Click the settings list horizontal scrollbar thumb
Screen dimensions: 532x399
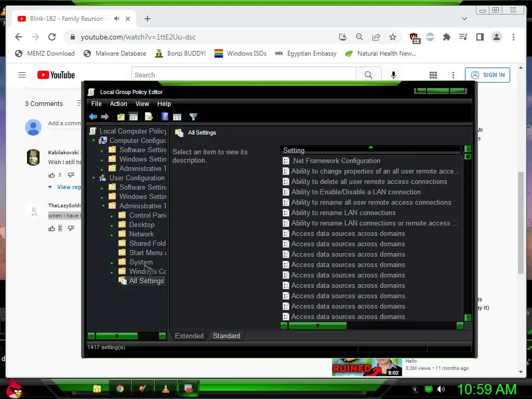(317, 326)
